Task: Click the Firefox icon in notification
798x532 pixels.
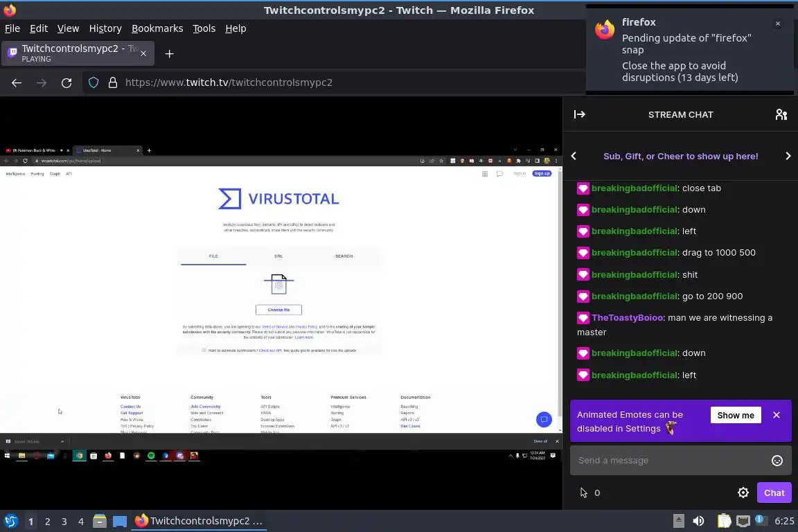Action: pos(605,30)
